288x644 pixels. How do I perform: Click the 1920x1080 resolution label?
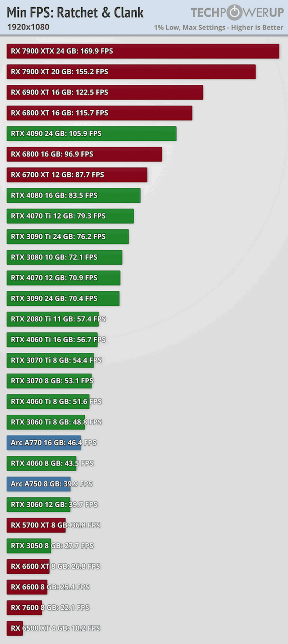point(28,27)
